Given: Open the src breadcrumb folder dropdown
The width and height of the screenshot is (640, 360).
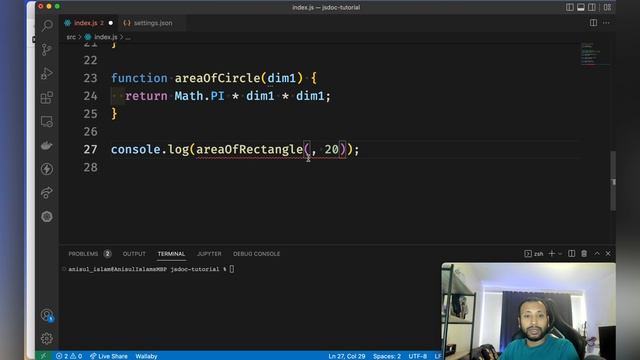Looking at the screenshot, I should pyautogui.click(x=71, y=37).
